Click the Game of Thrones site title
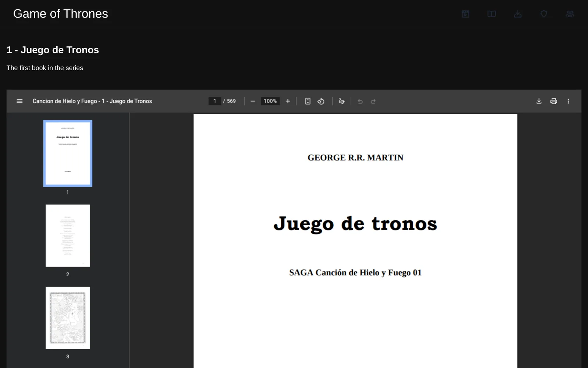588x368 pixels. (x=61, y=14)
